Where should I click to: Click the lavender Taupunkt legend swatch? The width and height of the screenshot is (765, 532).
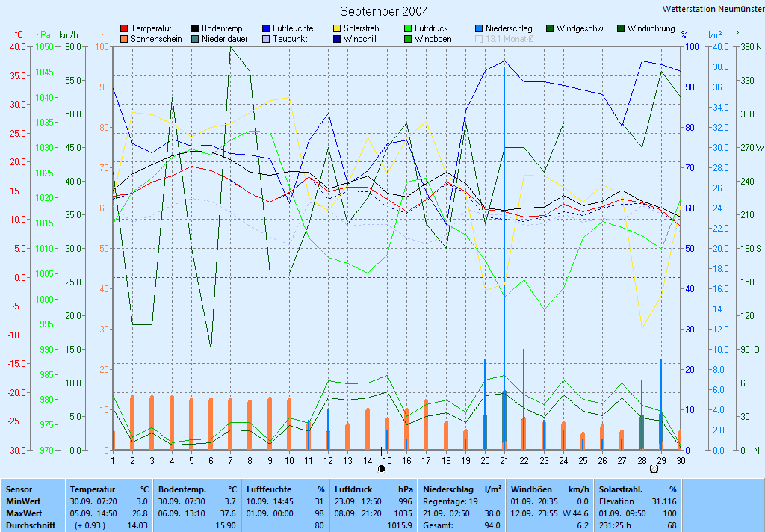[x=266, y=39]
